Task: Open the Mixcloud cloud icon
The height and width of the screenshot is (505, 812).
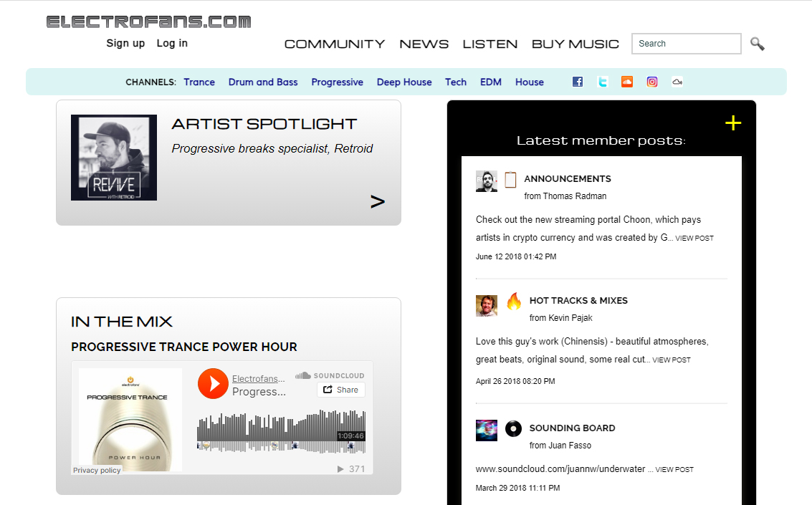Action: pyautogui.click(x=677, y=82)
